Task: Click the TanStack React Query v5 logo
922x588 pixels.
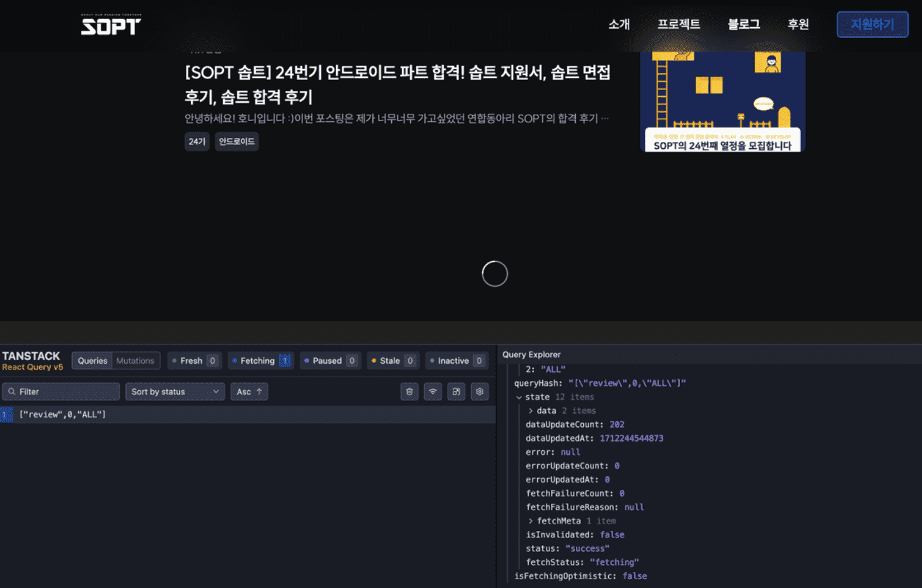Action: click(32, 361)
